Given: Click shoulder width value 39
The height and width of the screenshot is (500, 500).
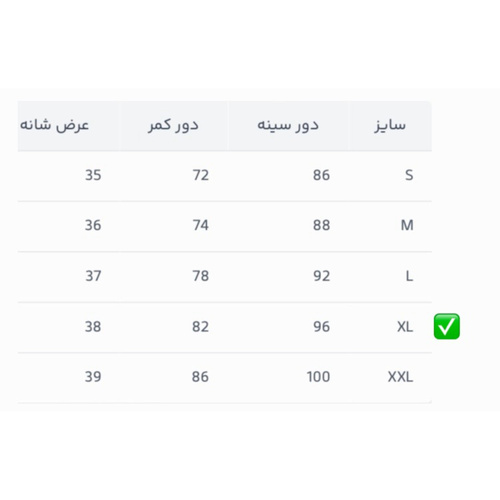Looking at the screenshot, I should point(93,377).
